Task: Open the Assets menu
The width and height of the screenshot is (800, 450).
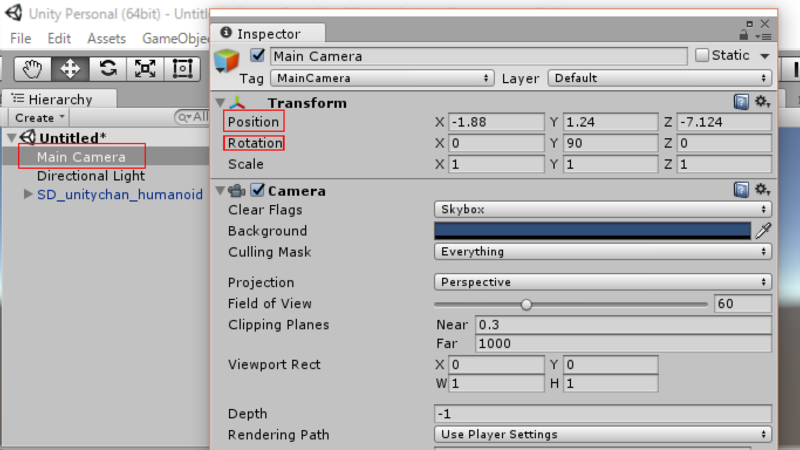Action: click(x=107, y=38)
